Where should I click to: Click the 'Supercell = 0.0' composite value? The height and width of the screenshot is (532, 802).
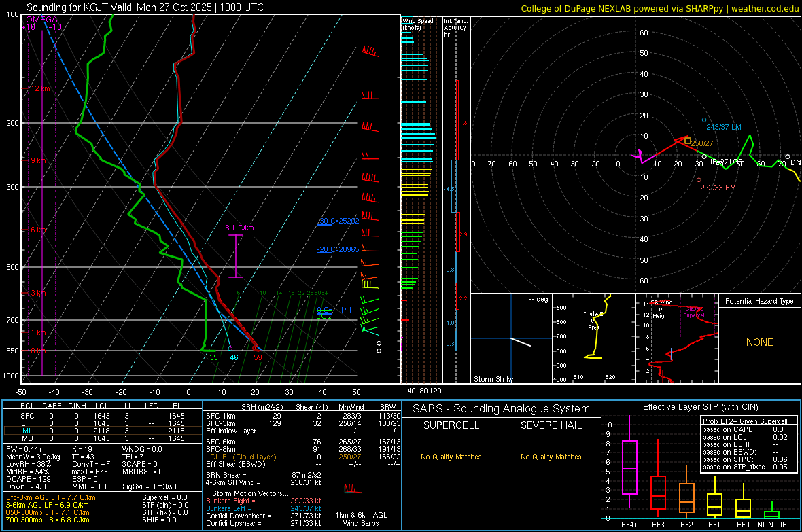(164, 497)
